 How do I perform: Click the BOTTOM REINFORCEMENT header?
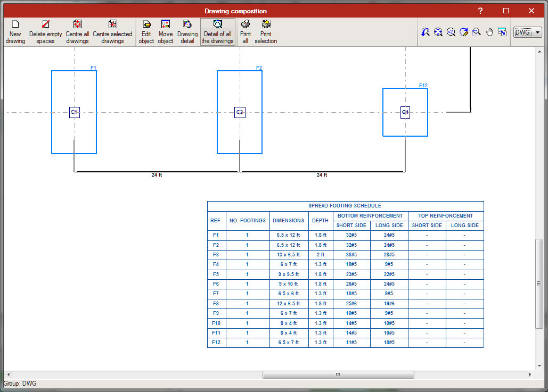(370, 216)
